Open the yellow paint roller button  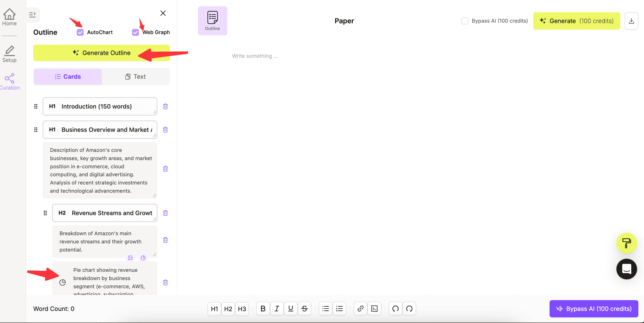(626, 243)
